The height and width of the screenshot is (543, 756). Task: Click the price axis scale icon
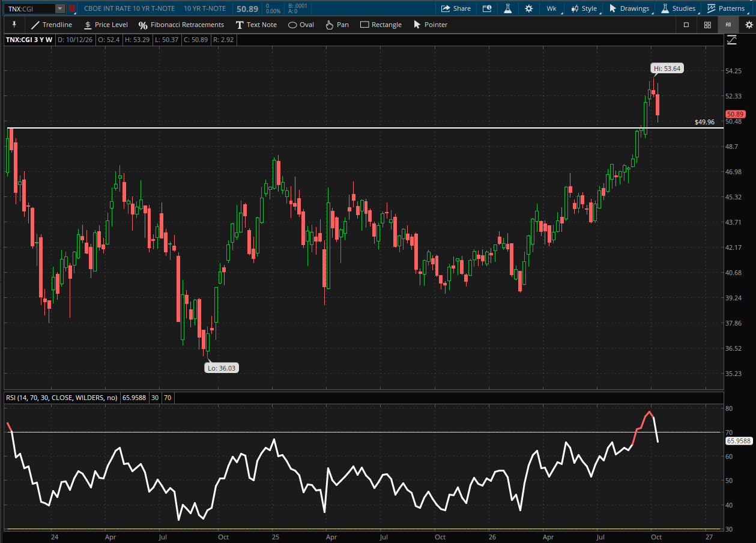[x=731, y=40]
